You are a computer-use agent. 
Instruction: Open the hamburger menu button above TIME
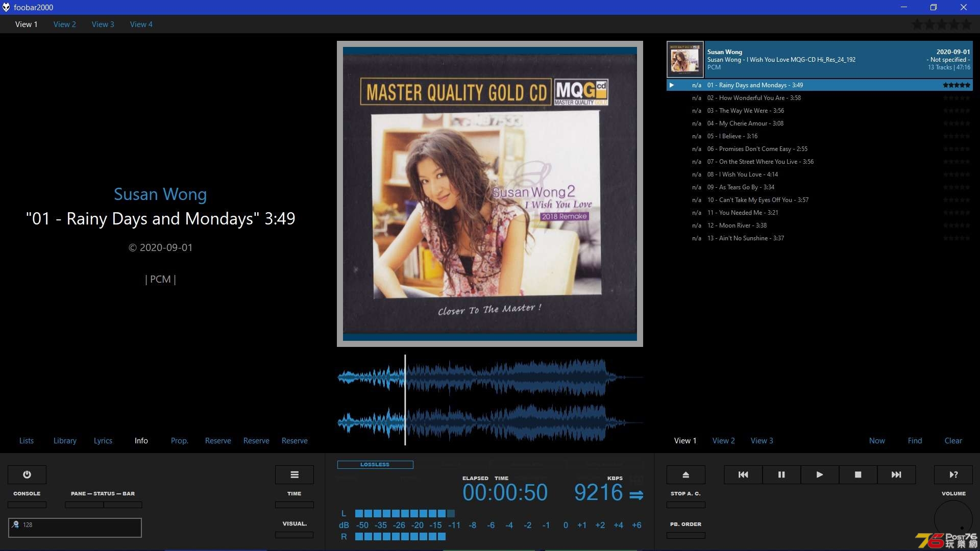click(x=295, y=474)
